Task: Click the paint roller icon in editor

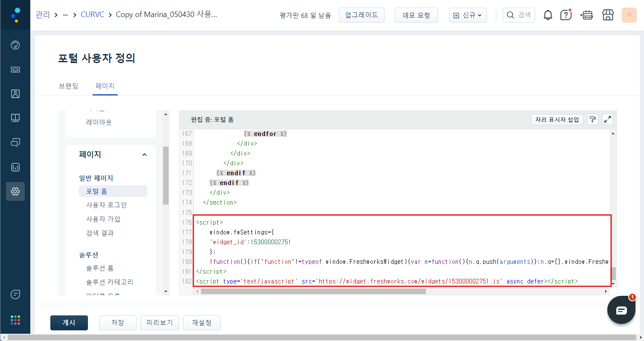Action: [592, 119]
